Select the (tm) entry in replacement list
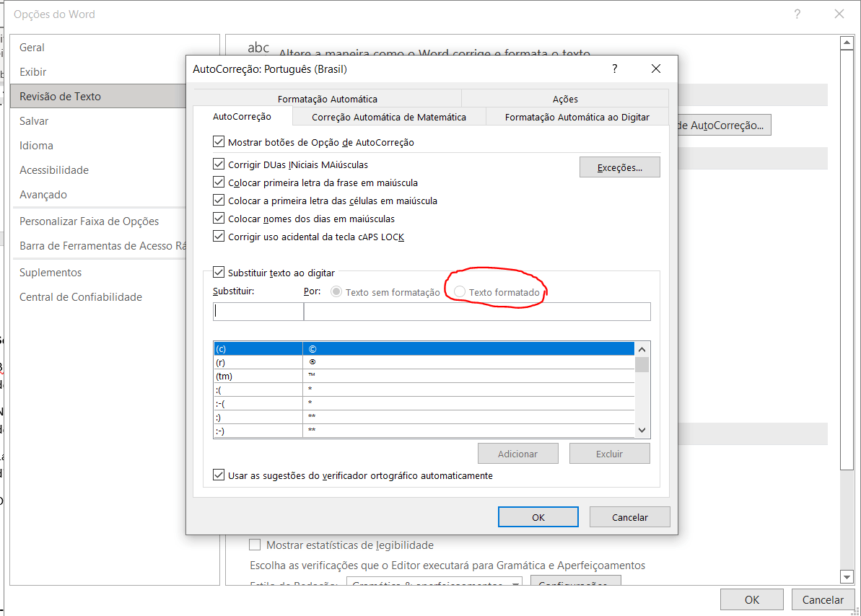The image size is (861, 616). [x=424, y=376]
